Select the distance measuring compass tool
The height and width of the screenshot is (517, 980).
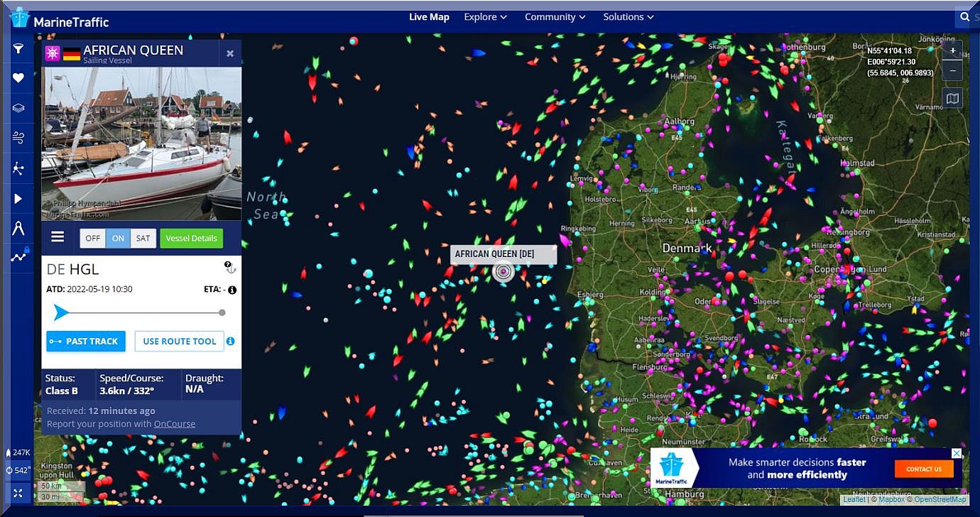(18, 228)
